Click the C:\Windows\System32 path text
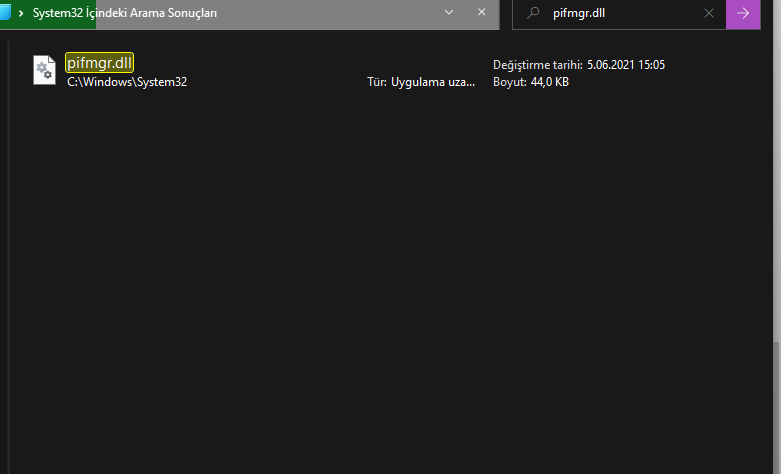This screenshot has width=781, height=474. (x=127, y=82)
